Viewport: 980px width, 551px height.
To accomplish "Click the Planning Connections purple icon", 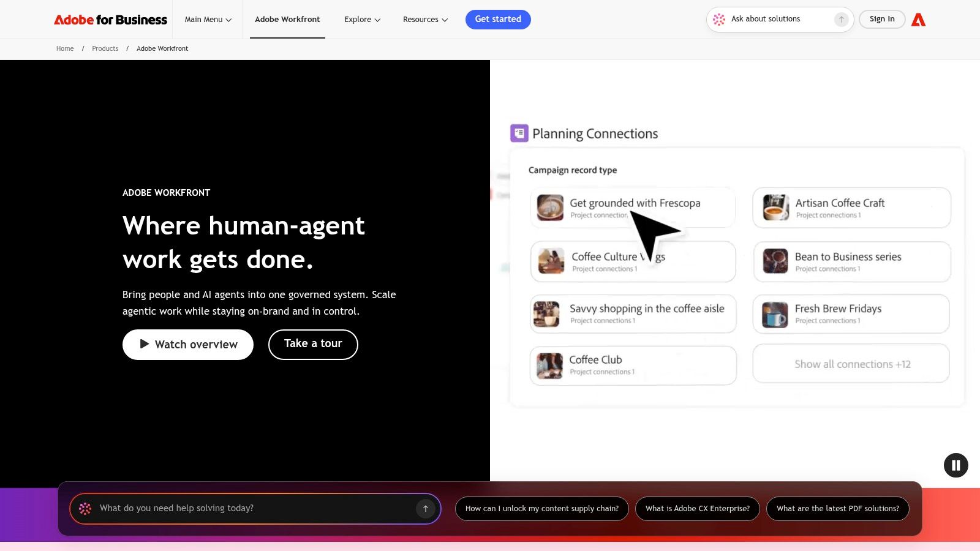I will point(519,133).
